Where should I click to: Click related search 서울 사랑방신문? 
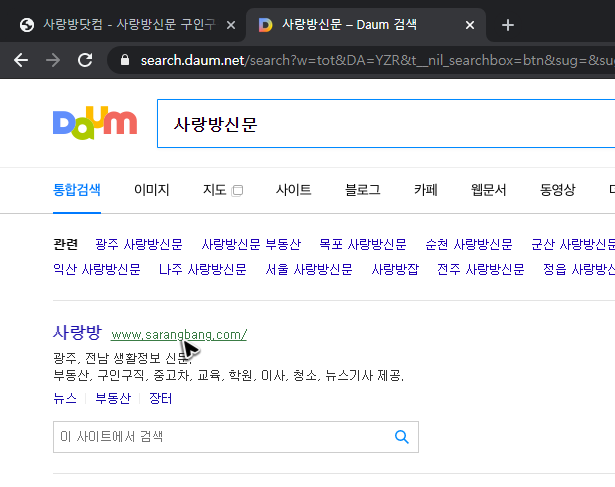(309, 269)
